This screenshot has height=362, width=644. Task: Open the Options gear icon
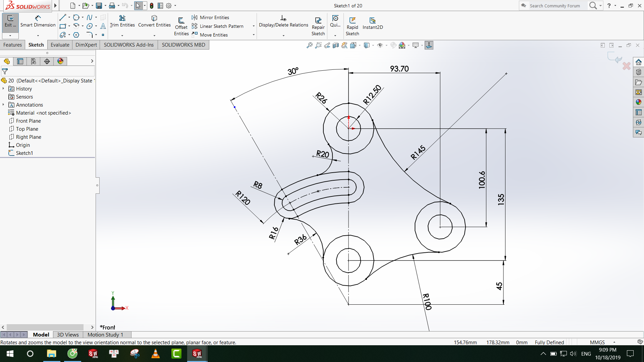click(x=169, y=6)
